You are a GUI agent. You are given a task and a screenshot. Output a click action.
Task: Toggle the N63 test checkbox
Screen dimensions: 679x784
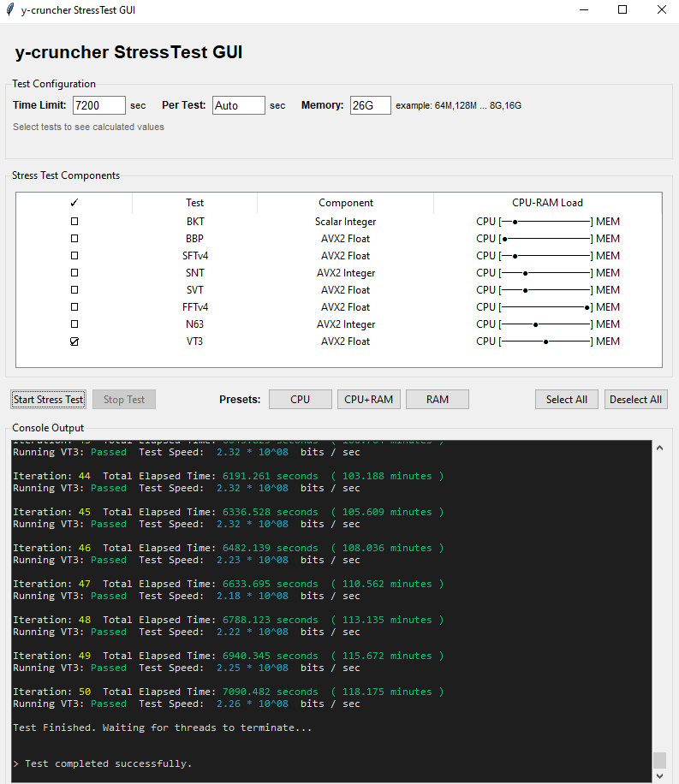pyautogui.click(x=74, y=324)
